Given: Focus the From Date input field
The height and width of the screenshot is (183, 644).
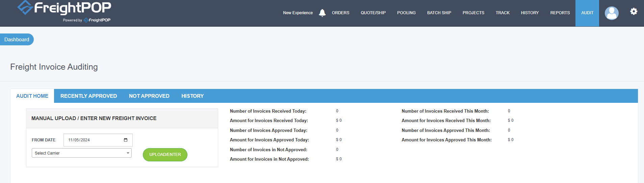Looking at the screenshot, I should point(98,140).
